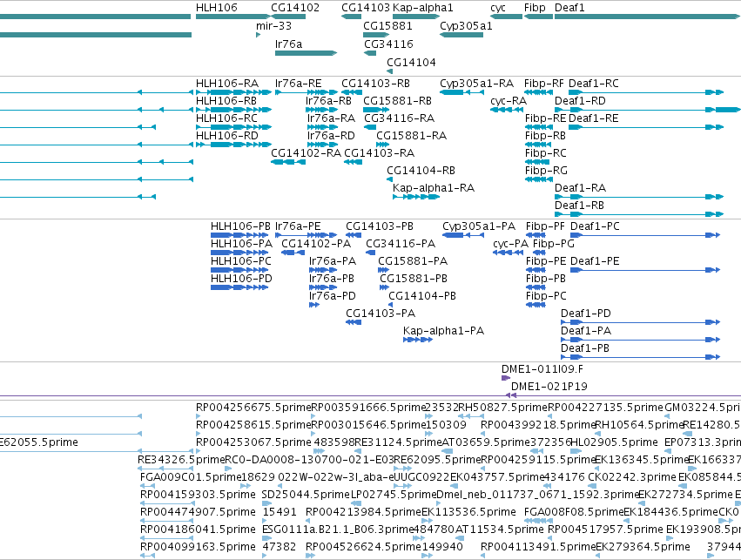741x560 pixels.
Task: Select transcript cyc-RA
Action: pyautogui.click(x=509, y=101)
